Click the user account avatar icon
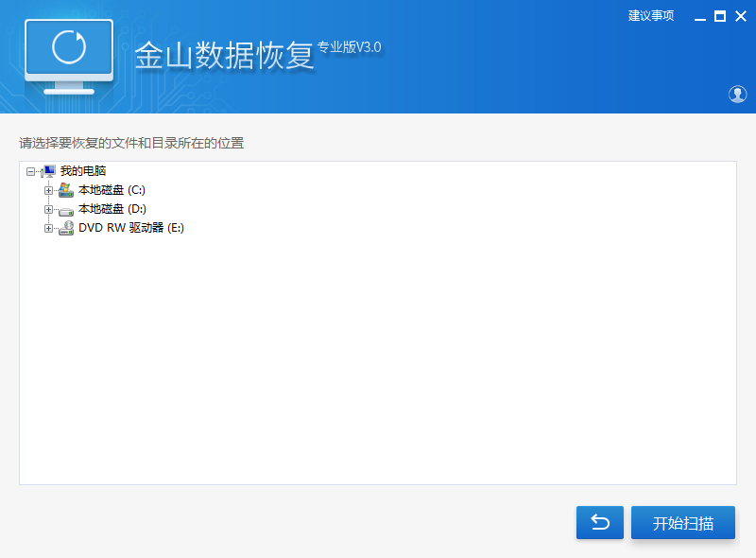Viewport: 756px width, 558px height. pos(737,95)
